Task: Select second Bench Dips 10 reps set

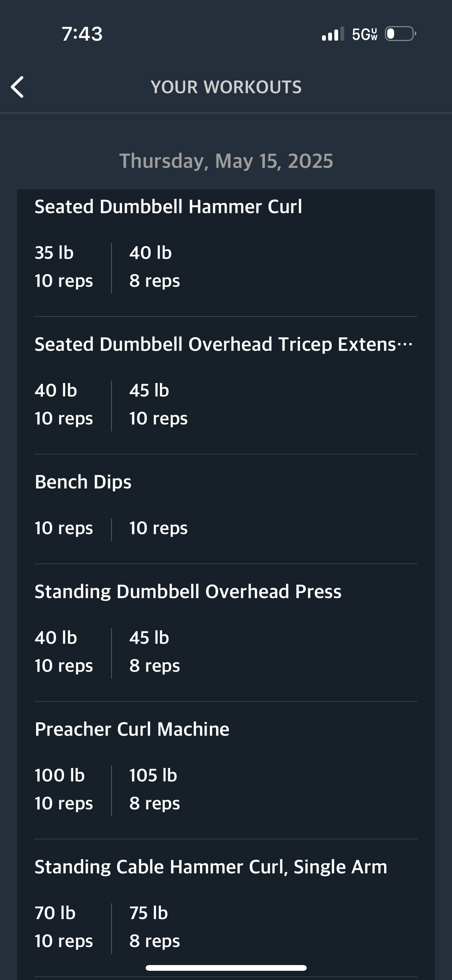Action: pyautogui.click(x=158, y=528)
